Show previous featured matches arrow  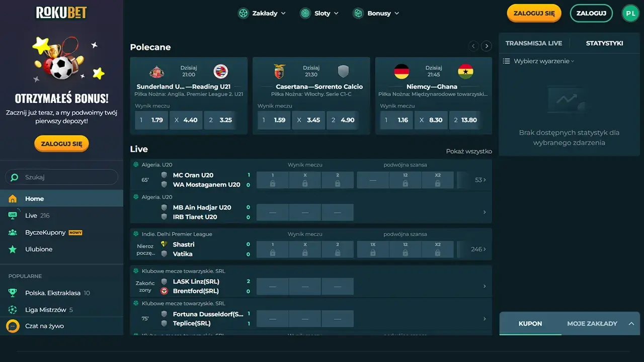tap(473, 46)
